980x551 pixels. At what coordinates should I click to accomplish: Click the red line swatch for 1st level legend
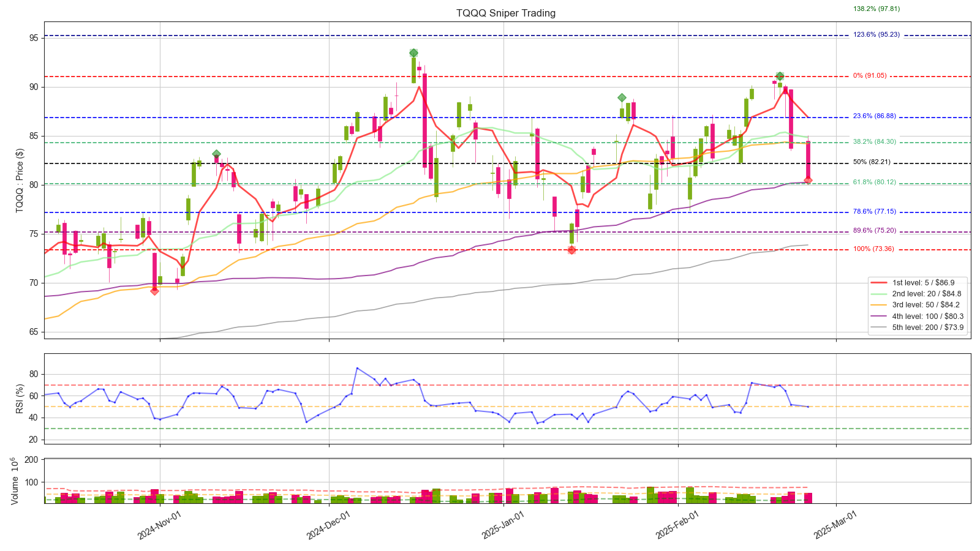tap(879, 283)
